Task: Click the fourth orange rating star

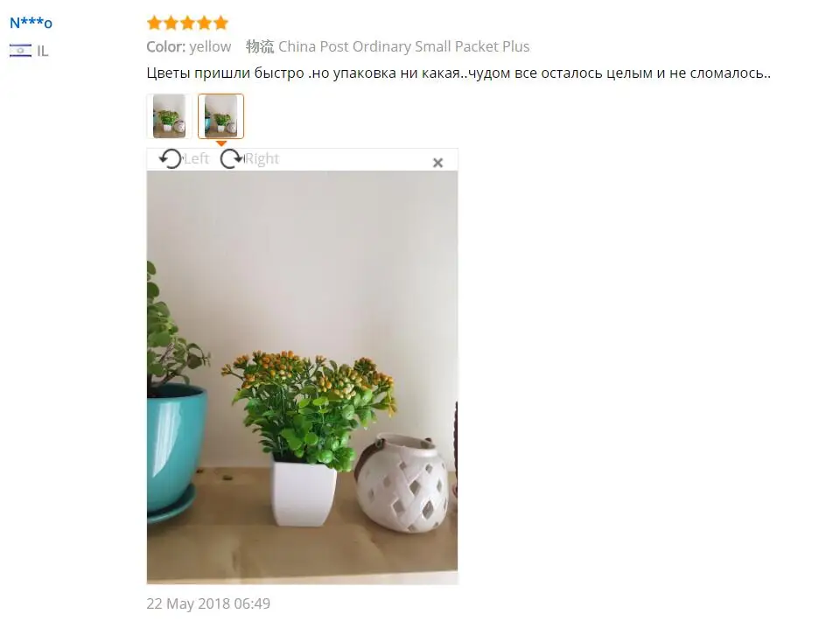Action: 204,23
